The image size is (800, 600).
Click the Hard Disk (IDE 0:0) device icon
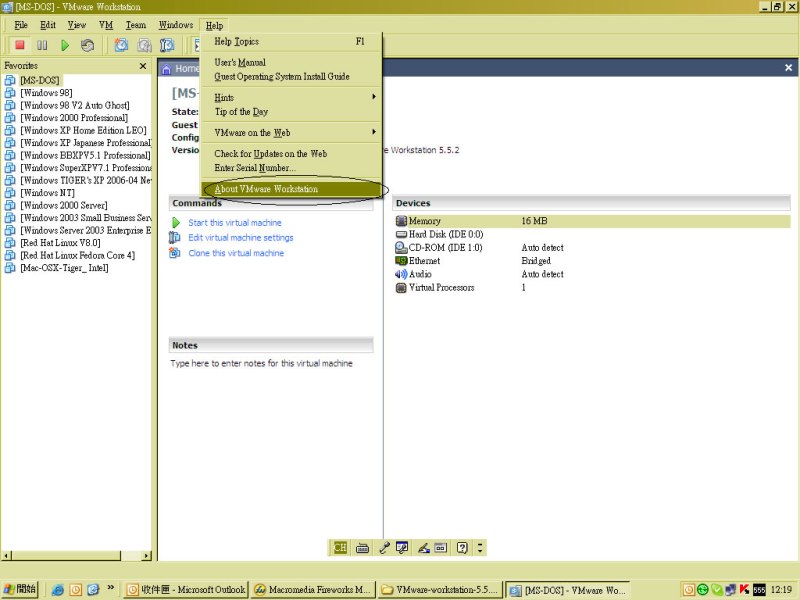tap(401, 234)
